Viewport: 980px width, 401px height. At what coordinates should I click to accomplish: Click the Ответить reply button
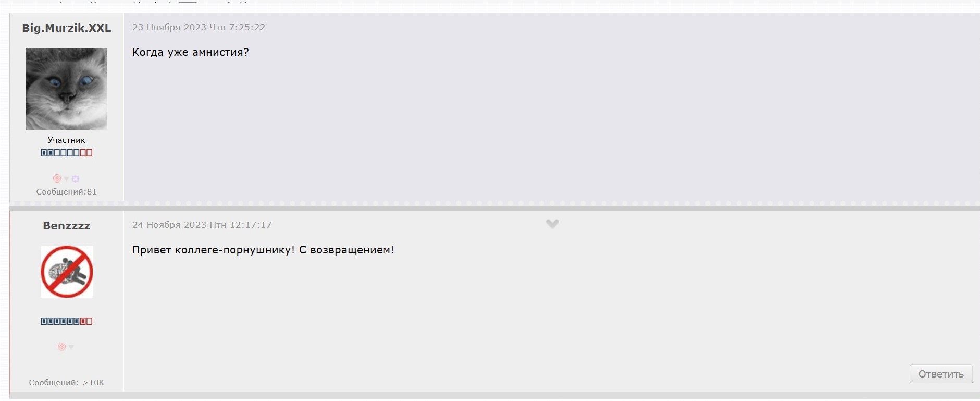pos(941,374)
